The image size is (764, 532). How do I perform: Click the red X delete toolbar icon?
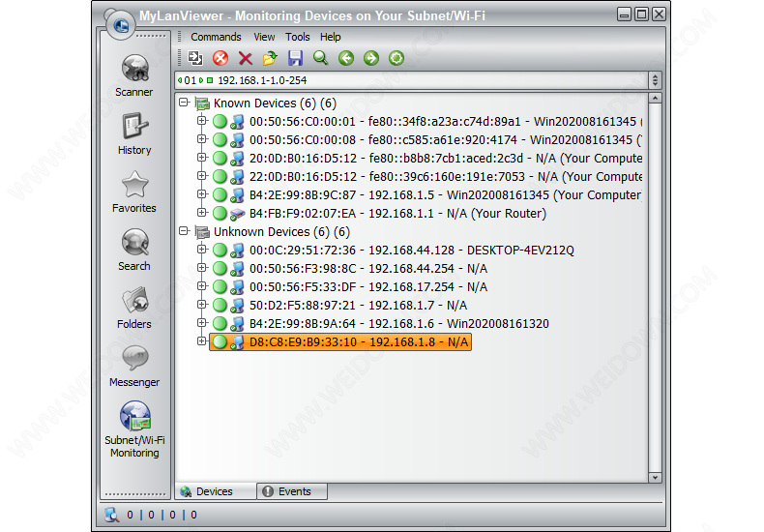pos(245,58)
